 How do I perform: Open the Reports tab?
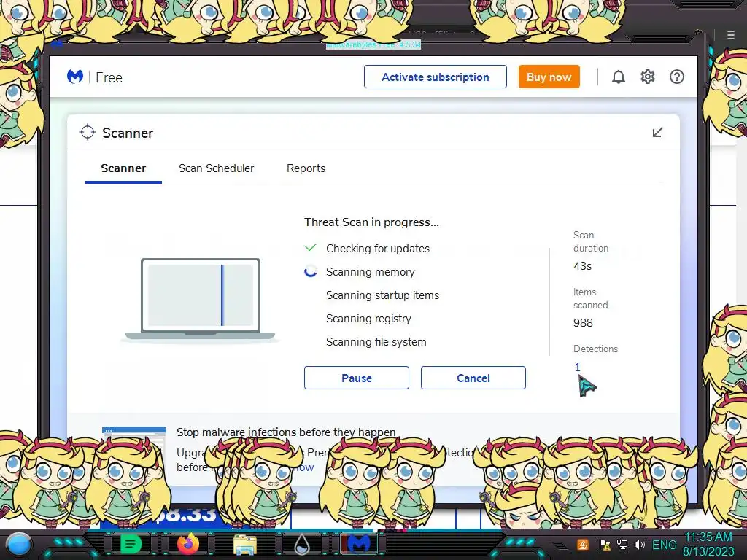point(306,168)
